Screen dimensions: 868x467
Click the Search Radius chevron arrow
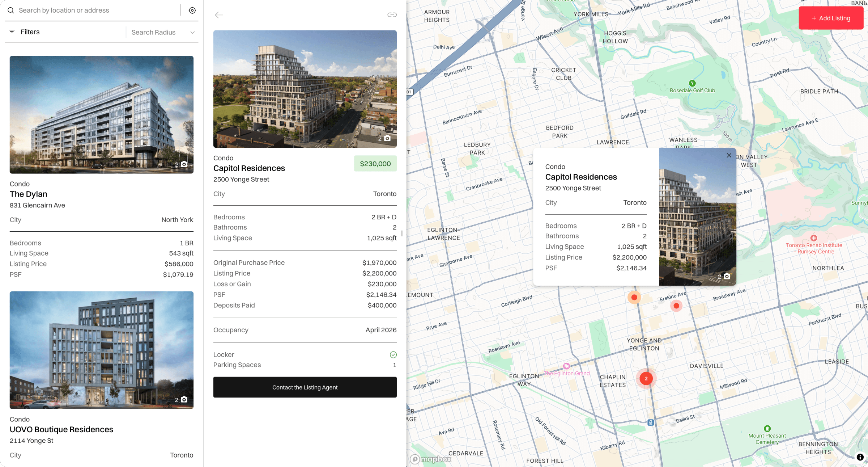(x=192, y=33)
